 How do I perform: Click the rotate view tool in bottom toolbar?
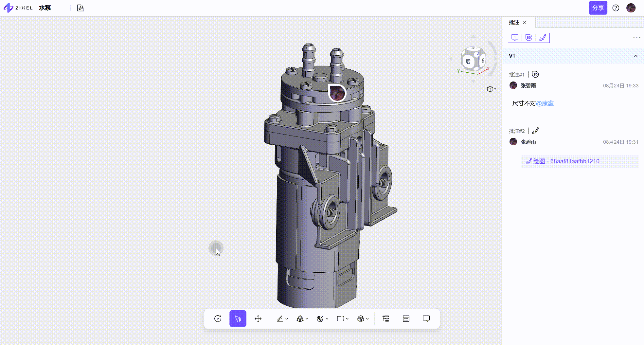click(x=218, y=318)
